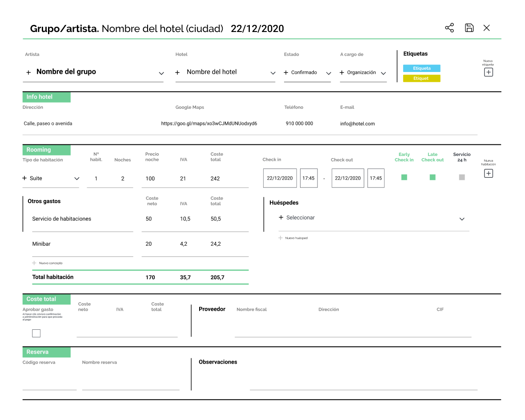This screenshot has height=420, width=525.
Task: Add a new tag with Nueva etiqueta plus
Action: pyautogui.click(x=488, y=72)
